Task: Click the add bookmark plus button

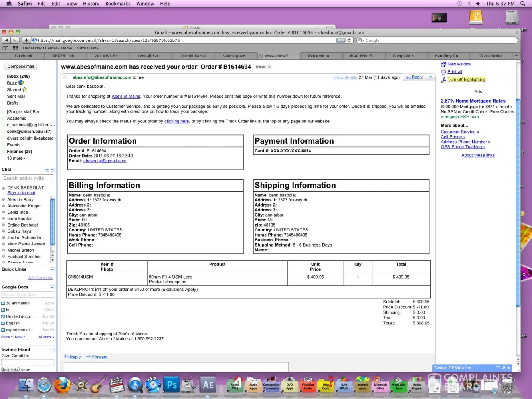Action: 26,40
